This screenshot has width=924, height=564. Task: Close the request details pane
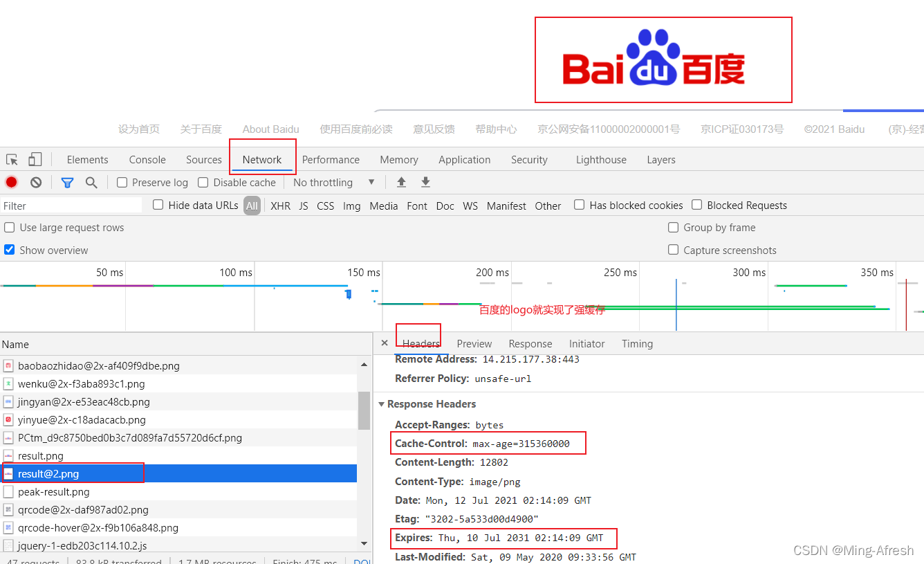[385, 343]
